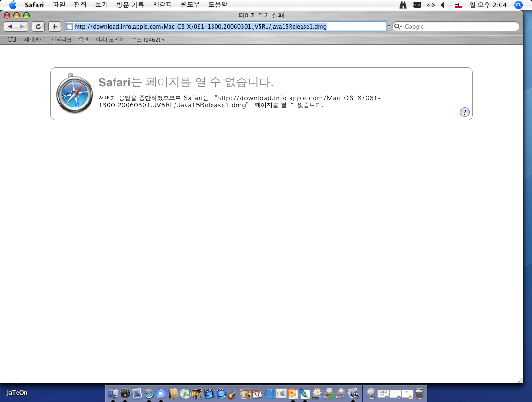
Task: Launch iTunes from the Dock
Action: pyautogui.click(x=185, y=394)
